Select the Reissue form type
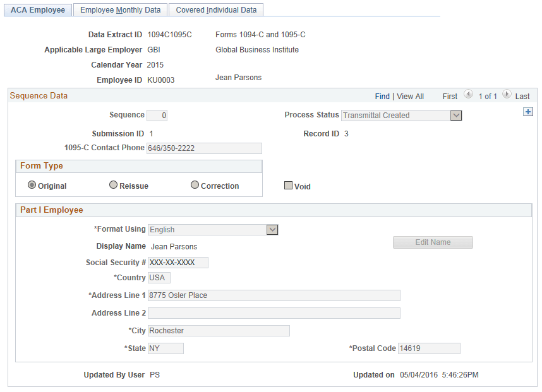 [x=114, y=184]
